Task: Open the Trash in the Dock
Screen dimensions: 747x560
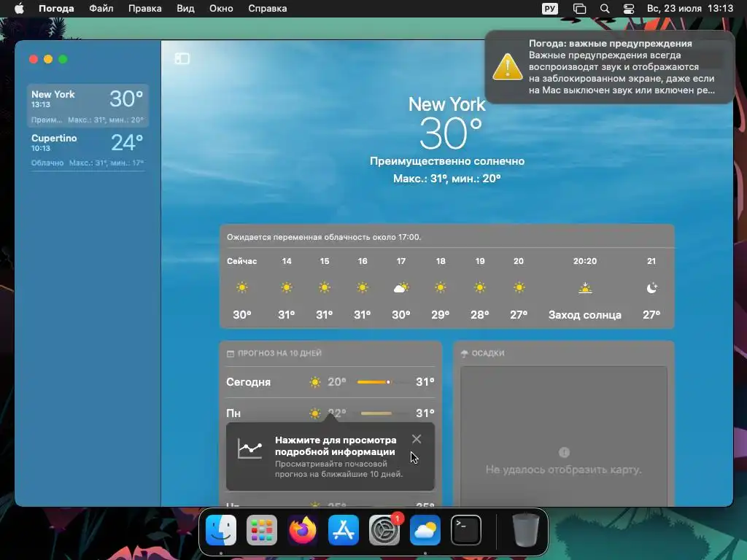Action: point(525,530)
